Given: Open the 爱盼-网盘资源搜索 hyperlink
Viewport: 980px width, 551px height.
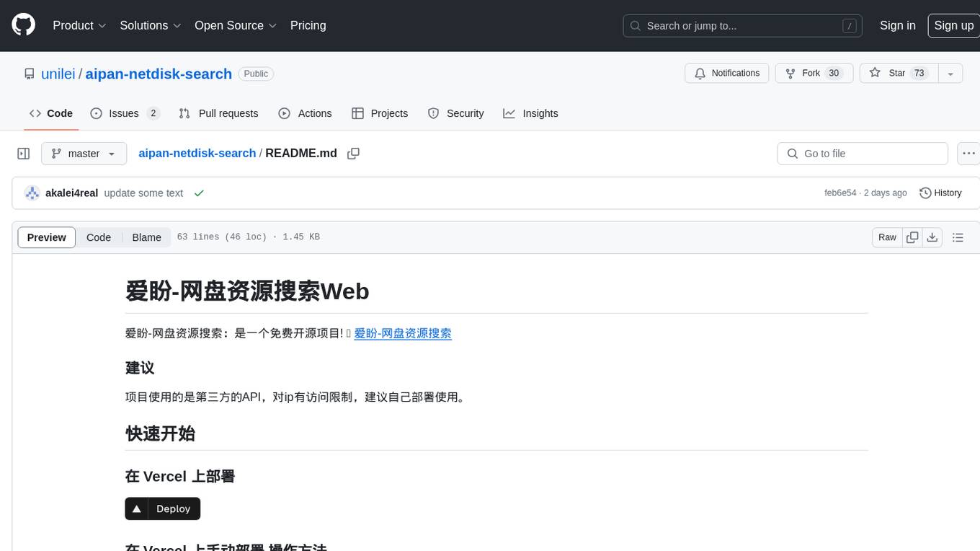Looking at the screenshot, I should 403,333.
